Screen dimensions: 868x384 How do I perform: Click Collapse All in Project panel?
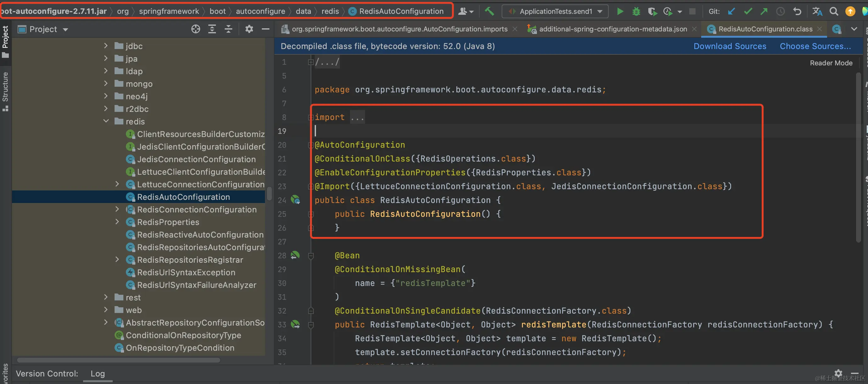tap(228, 29)
